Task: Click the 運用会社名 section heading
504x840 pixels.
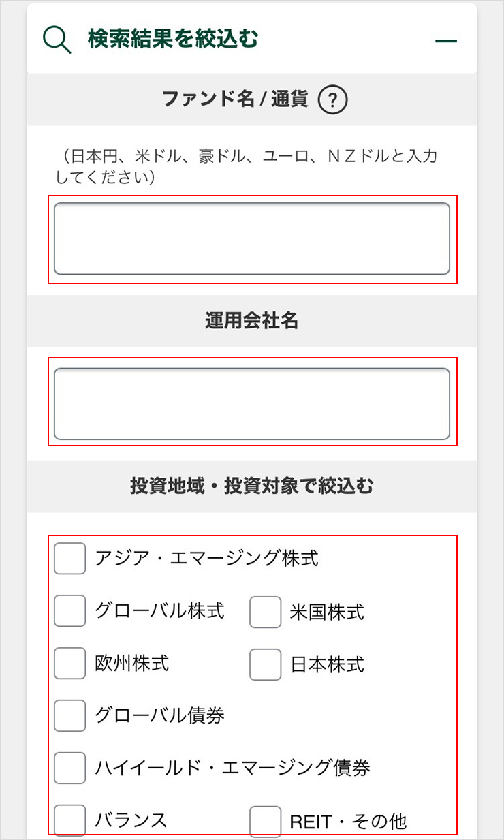Action: pyautogui.click(x=252, y=321)
